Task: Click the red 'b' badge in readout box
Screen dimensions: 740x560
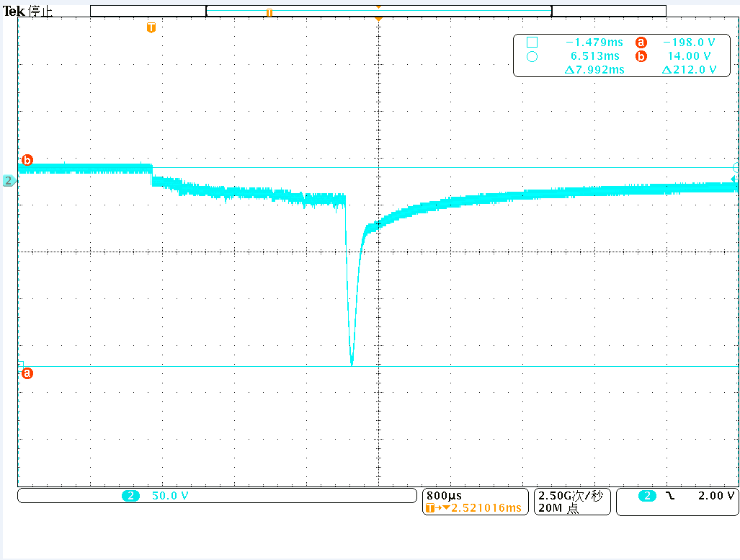Action: click(x=641, y=56)
